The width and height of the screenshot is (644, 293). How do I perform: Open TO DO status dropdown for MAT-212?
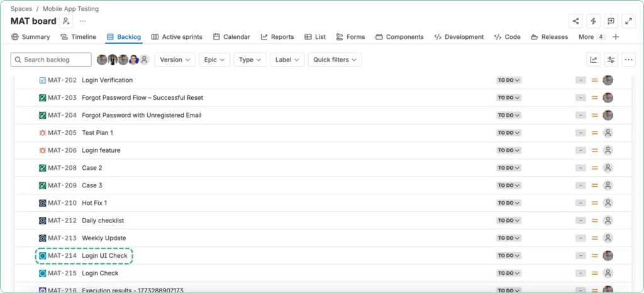tap(509, 220)
